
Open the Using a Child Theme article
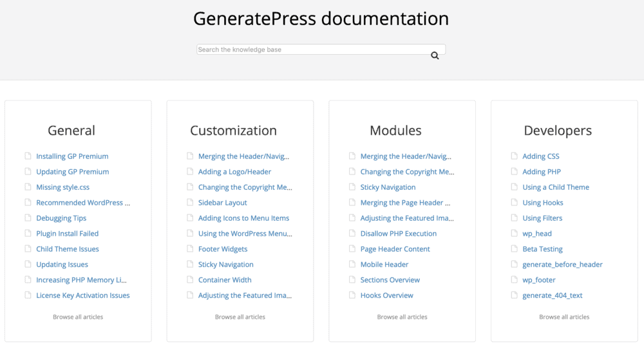coord(556,187)
